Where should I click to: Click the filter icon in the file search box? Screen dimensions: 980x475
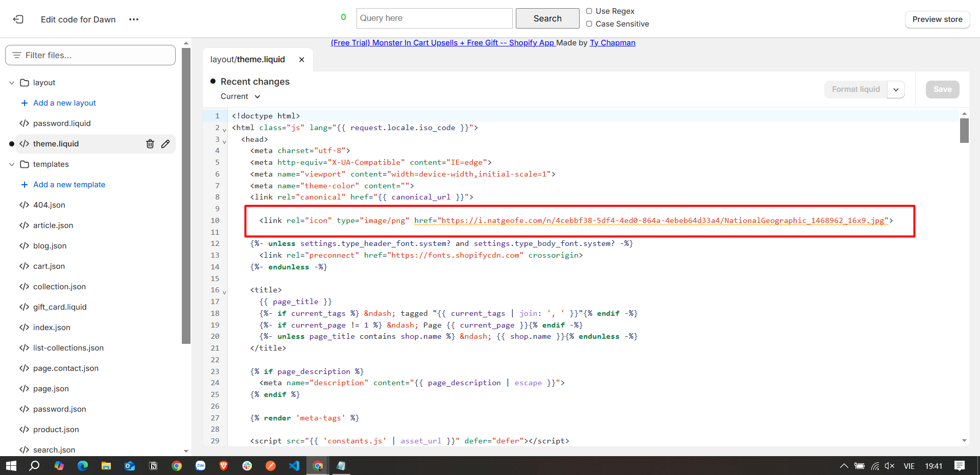tap(17, 55)
